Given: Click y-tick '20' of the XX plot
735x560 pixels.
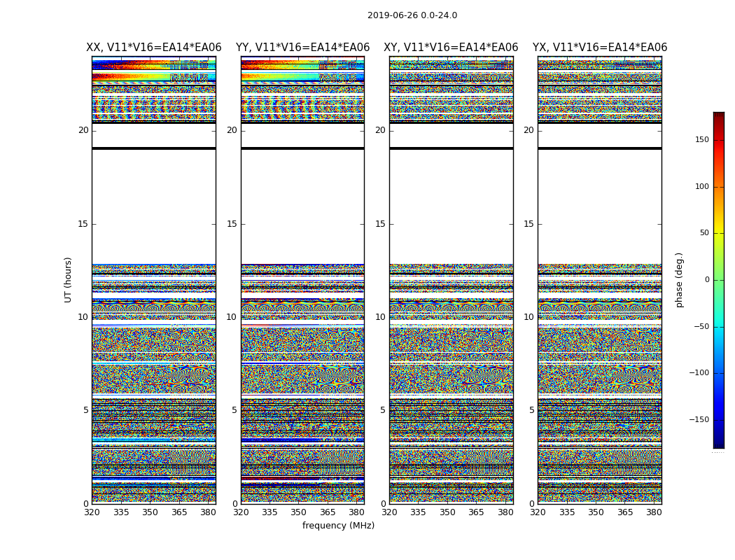Looking at the screenshot, I should click(x=83, y=130).
